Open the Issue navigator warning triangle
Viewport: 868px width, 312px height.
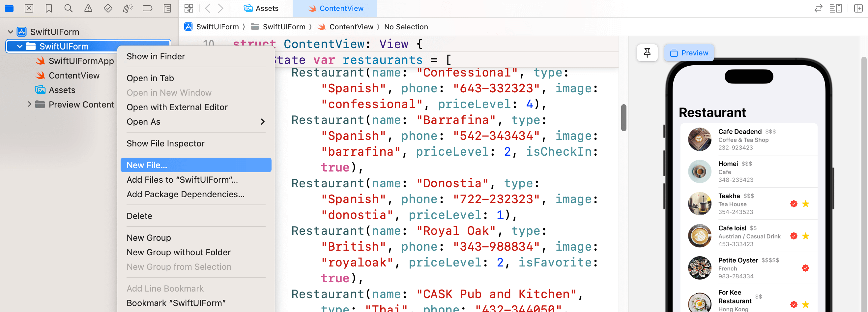click(x=88, y=9)
